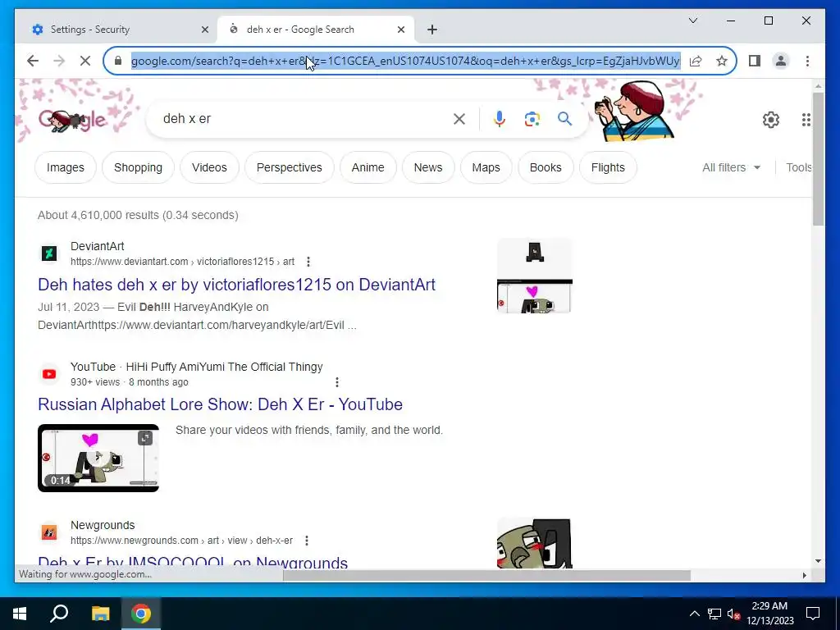Filter results by Flights
The height and width of the screenshot is (630, 840).
(x=608, y=167)
